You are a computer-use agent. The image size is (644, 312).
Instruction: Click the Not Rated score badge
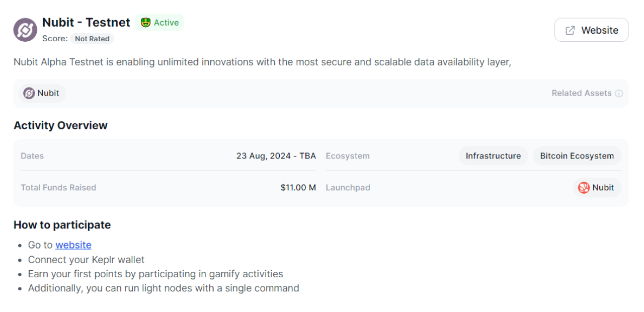92,39
